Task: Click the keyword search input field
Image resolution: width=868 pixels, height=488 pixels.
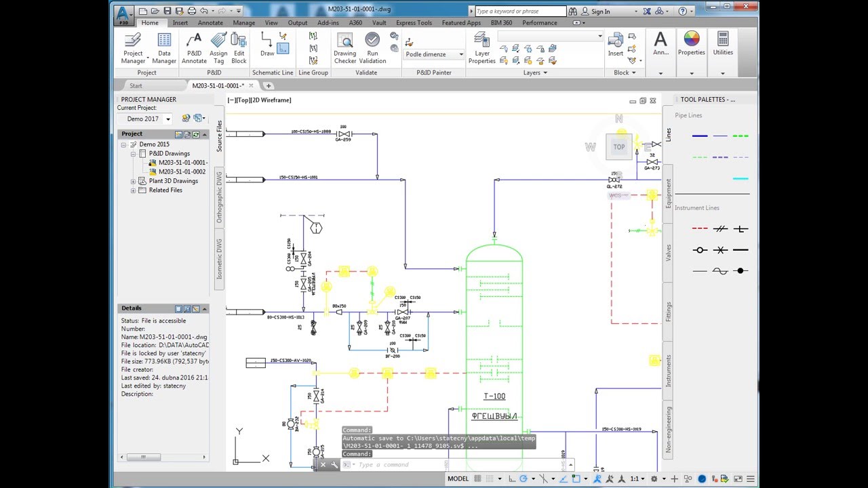Action: coord(520,11)
